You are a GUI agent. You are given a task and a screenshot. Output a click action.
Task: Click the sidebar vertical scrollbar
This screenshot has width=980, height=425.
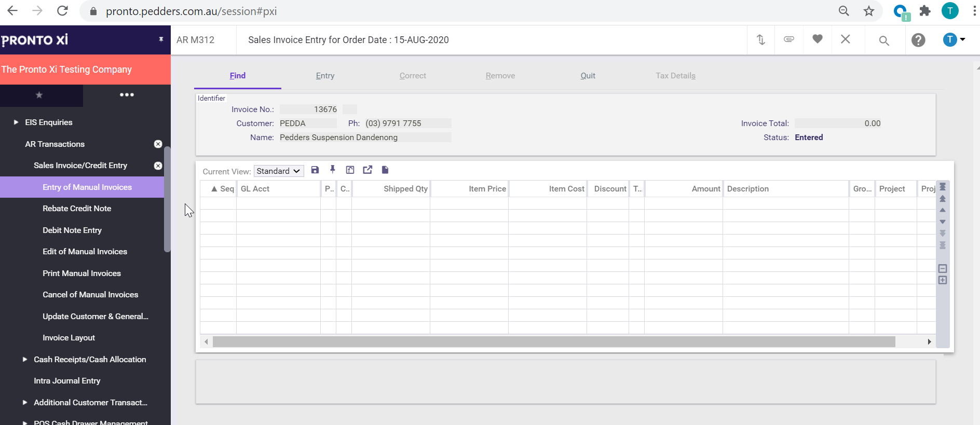click(x=167, y=199)
